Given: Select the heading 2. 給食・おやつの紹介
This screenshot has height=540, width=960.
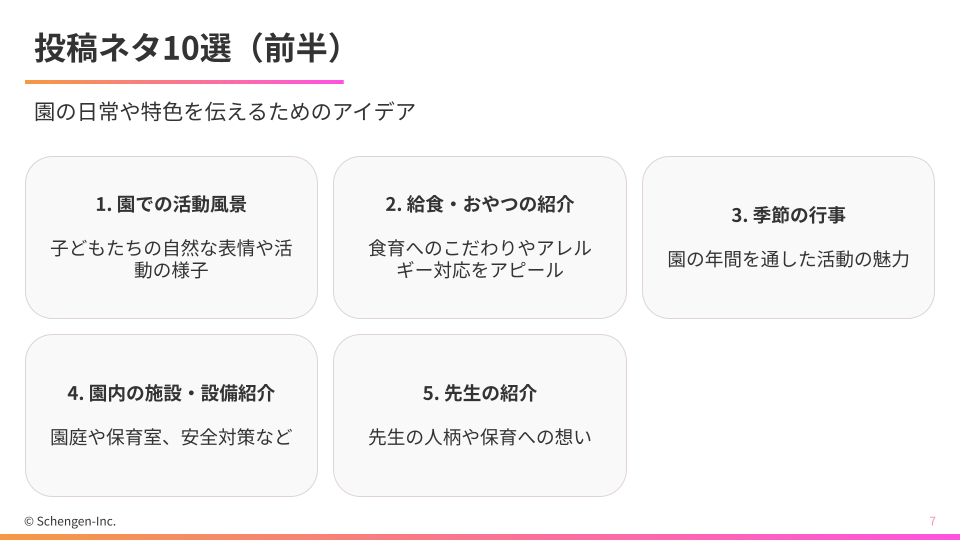Looking at the screenshot, I should [x=480, y=204].
